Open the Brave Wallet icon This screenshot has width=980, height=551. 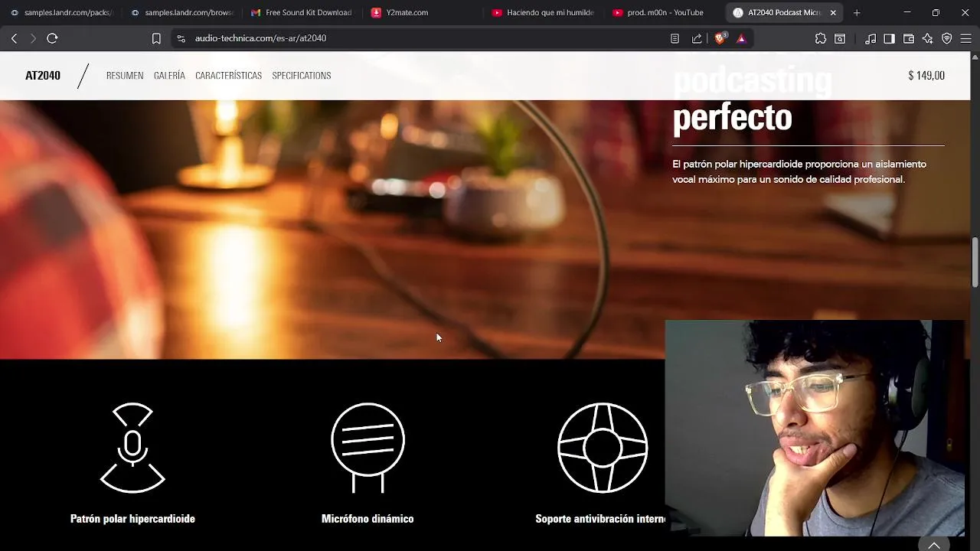(909, 38)
